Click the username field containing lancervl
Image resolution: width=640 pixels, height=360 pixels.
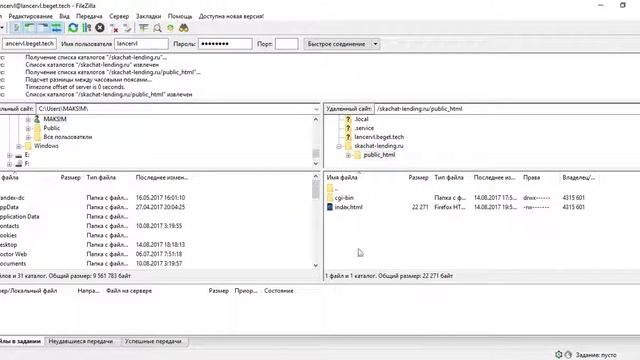(141, 44)
